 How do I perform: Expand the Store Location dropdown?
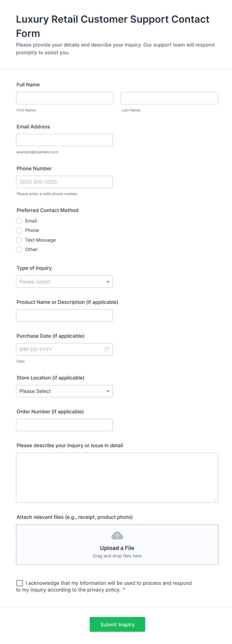coord(64,391)
